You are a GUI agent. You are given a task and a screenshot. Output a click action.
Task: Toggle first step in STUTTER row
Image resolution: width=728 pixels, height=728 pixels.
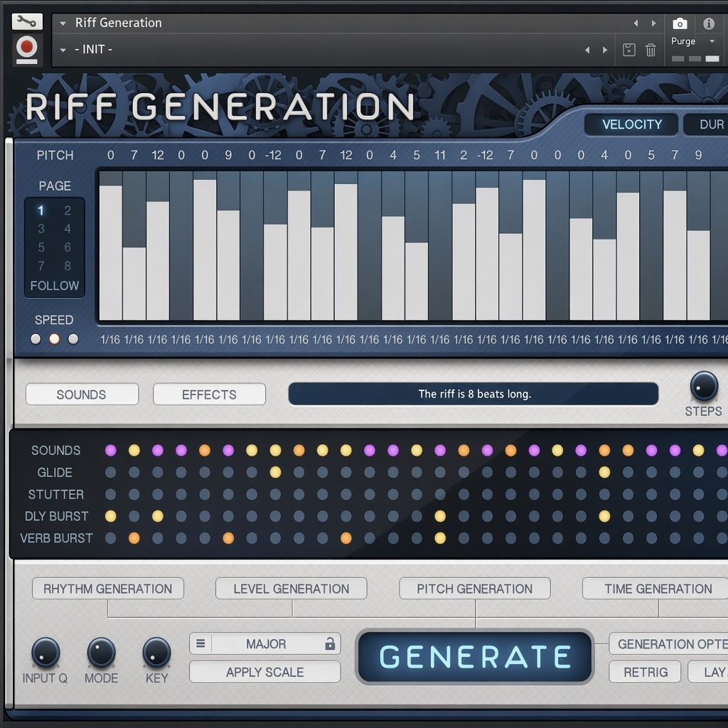tap(110, 494)
